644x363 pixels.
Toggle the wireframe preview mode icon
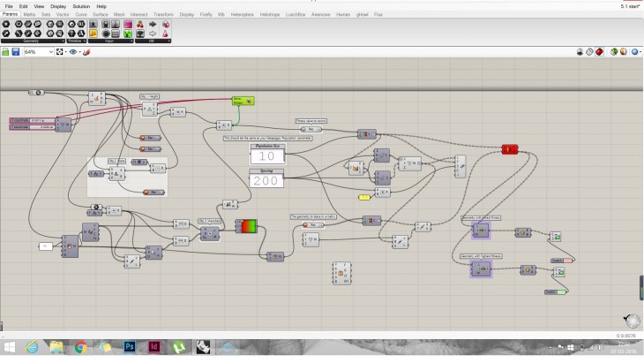[588, 52]
